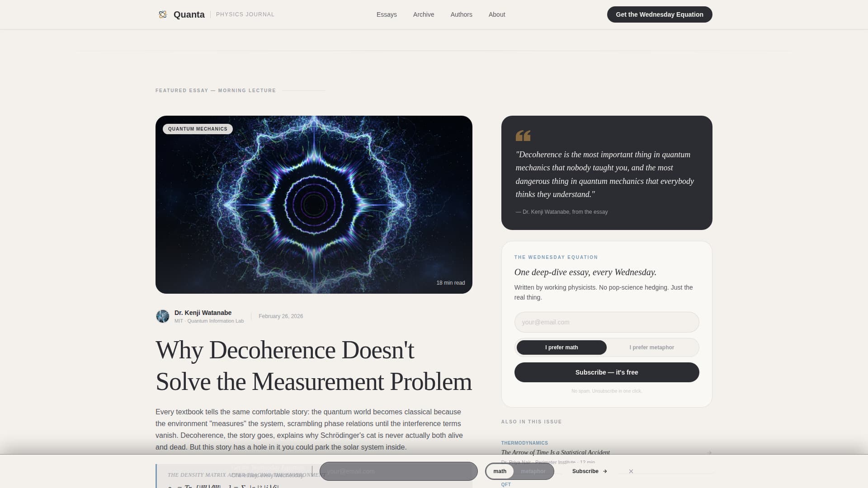The width and height of the screenshot is (868, 488).
Task: Click Dr. Kenji Watanabe's avatar
Action: (x=163, y=316)
